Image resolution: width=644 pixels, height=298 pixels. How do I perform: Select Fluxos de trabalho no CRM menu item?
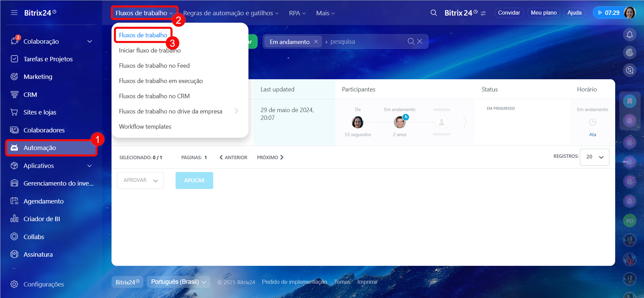(x=154, y=96)
